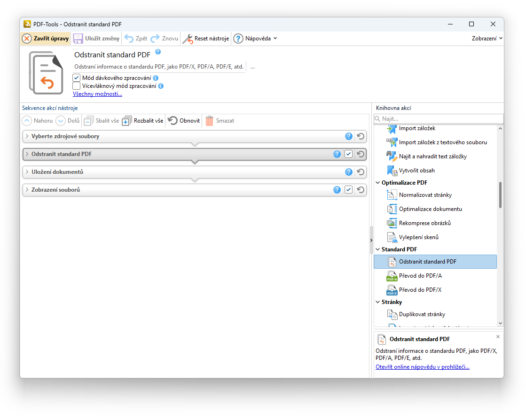Click reset icon on Uložení dokumentů row

coord(361,172)
